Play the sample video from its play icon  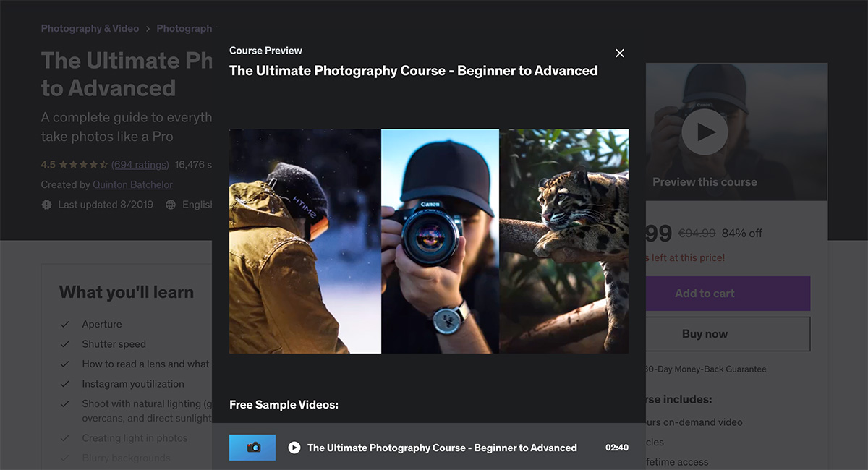click(294, 448)
